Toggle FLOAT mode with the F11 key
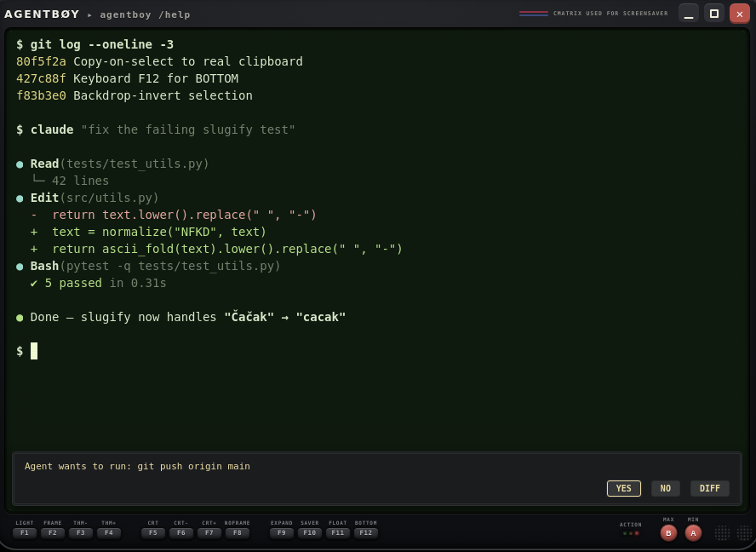The image size is (756, 552). click(x=337, y=532)
